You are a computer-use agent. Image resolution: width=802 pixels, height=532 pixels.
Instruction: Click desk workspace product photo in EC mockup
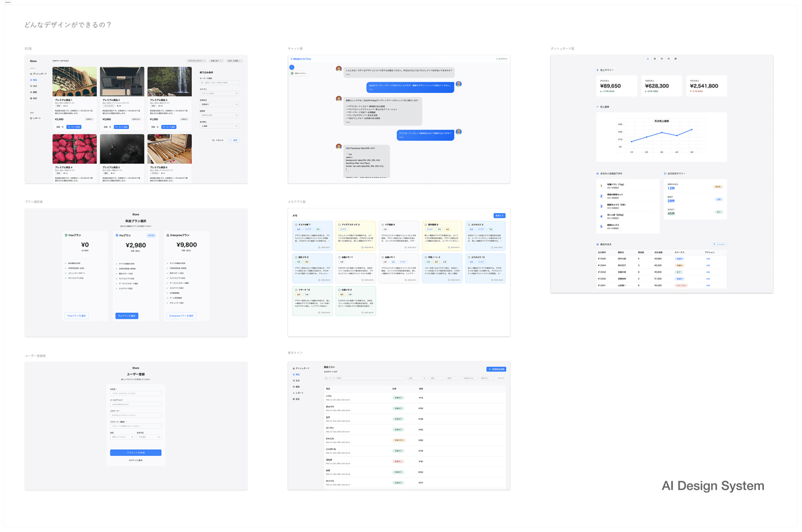(122, 82)
